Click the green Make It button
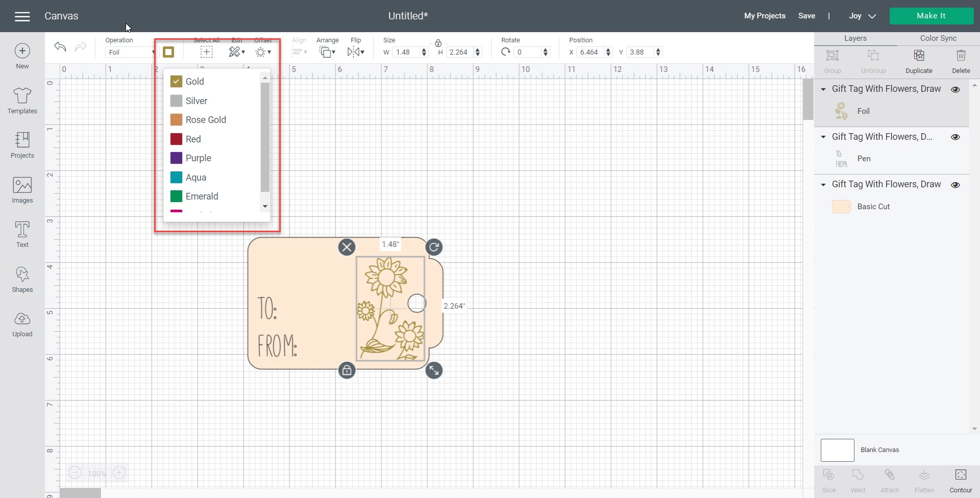Screen dimensions: 980x498 (x=931, y=16)
